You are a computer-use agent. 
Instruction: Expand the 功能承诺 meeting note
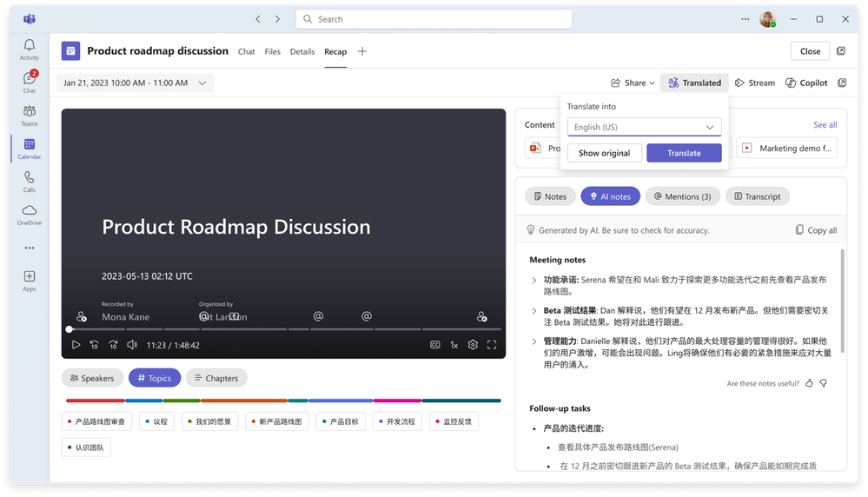point(534,281)
